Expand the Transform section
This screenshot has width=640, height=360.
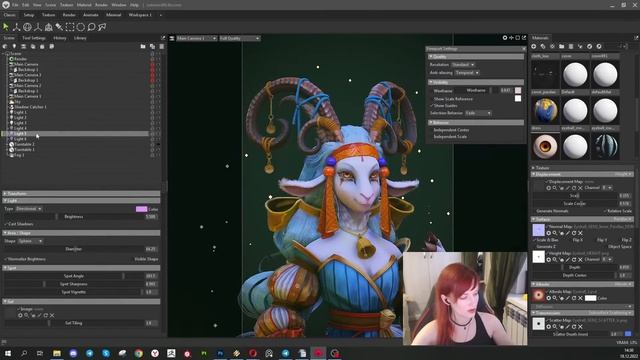[81, 193]
